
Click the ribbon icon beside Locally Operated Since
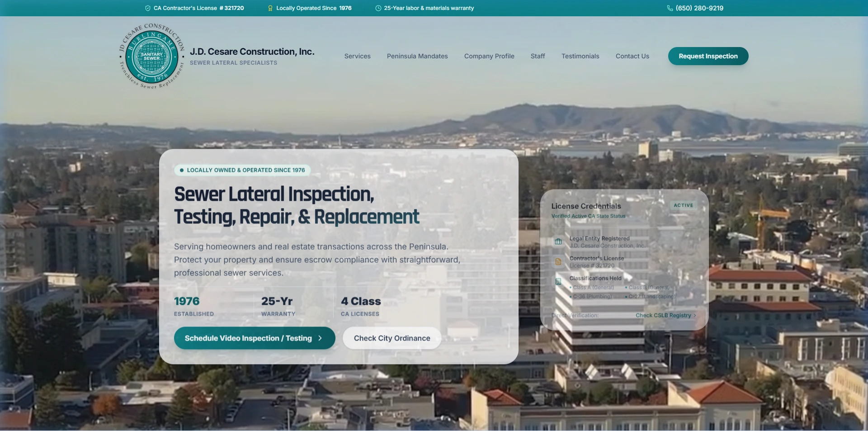(x=270, y=8)
